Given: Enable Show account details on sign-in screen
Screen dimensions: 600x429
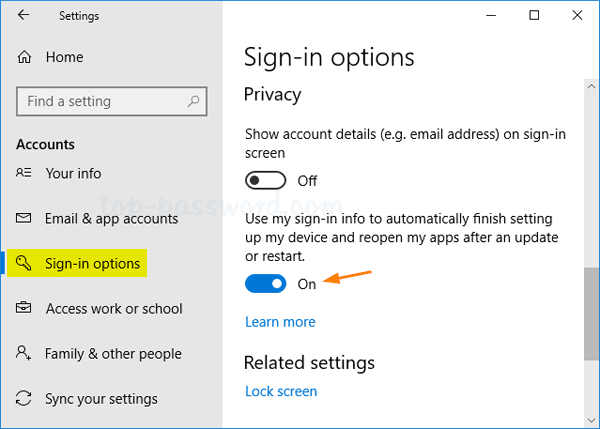Looking at the screenshot, I should click(x=265, y=181).
